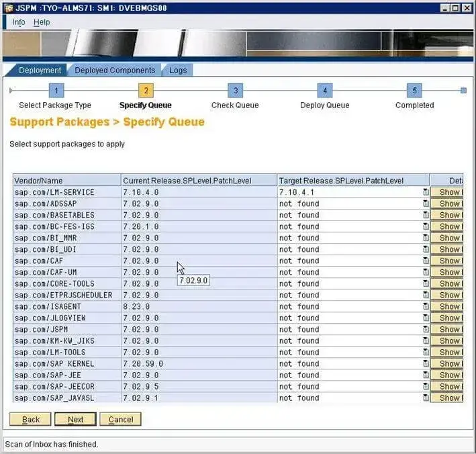Switch to the Logs tab
The height and width of the screenshot is (454, 476).
click(x=178, y=70)
